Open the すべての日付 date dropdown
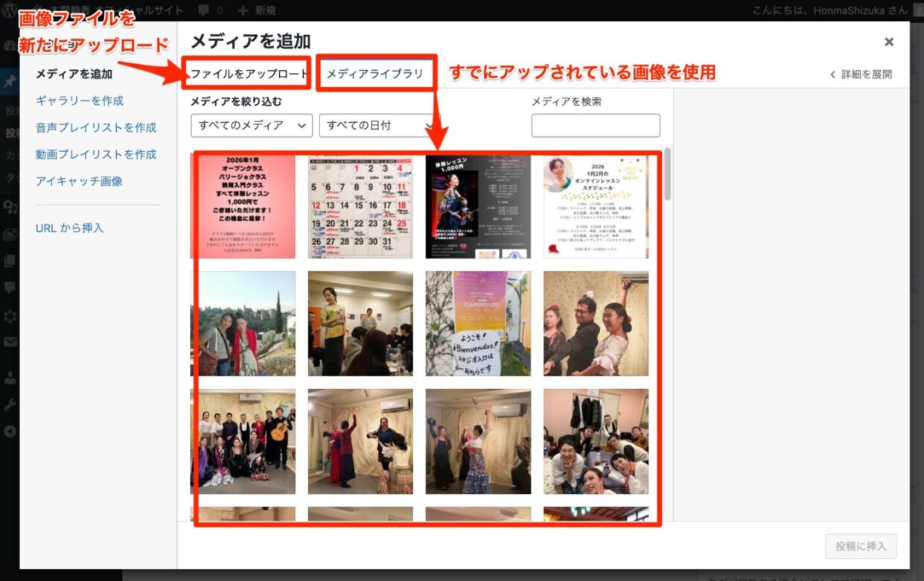The height and width of the screenshot is (581, 924). 376,125
